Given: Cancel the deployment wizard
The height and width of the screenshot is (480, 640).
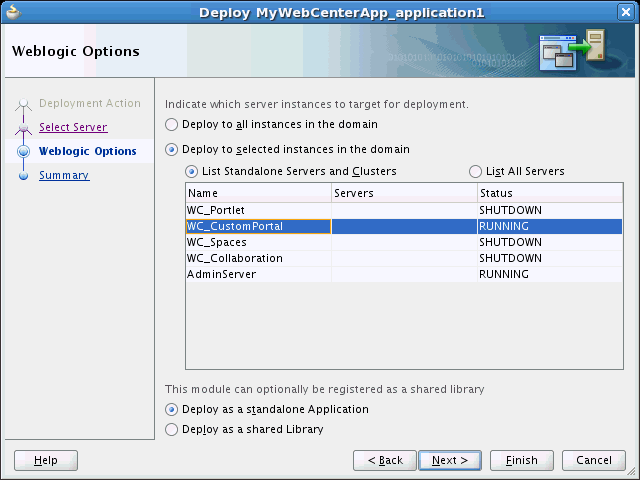Looking at the screenshot, I should coord(594,460).
